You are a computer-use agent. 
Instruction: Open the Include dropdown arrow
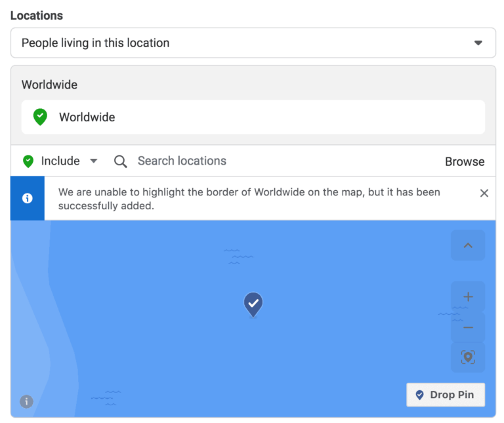[x=94, y=161]
